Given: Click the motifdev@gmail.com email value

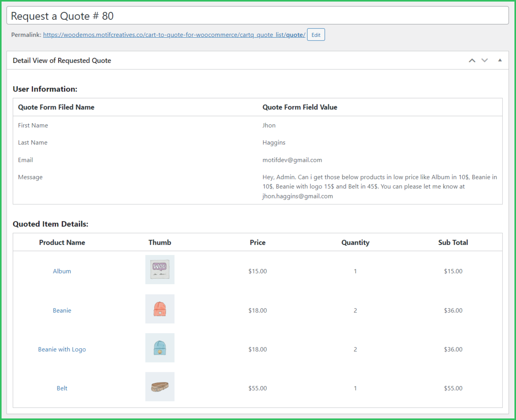Looking at the screenshot, I should (x=292, y=160).
